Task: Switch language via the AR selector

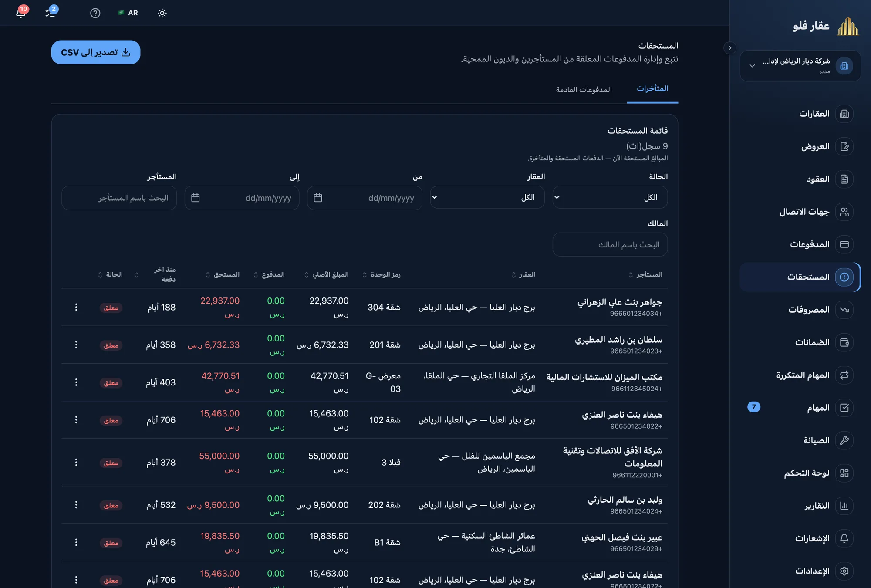Action: 128,13
